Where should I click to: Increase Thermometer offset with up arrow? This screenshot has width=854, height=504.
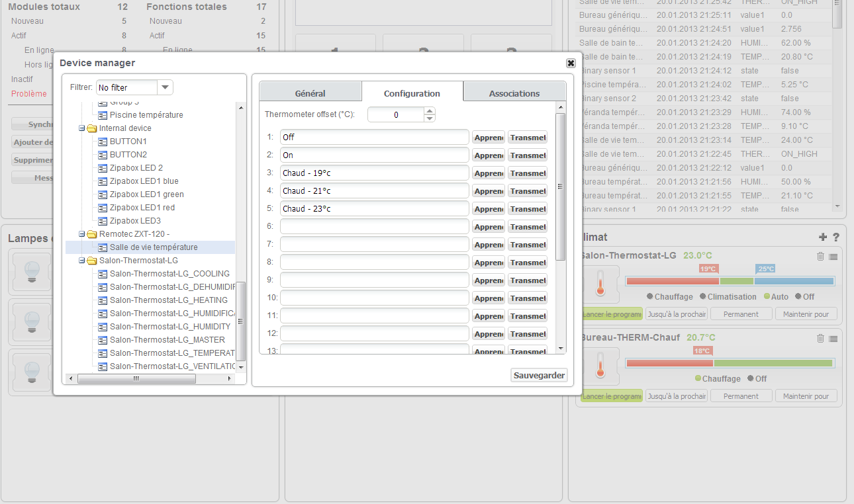[430, 110]
